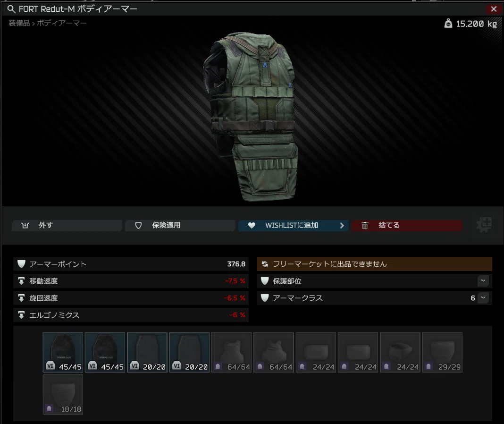Click the modding gear-plus icon
This screenshot has height=424, width=504.
[484, 225]
